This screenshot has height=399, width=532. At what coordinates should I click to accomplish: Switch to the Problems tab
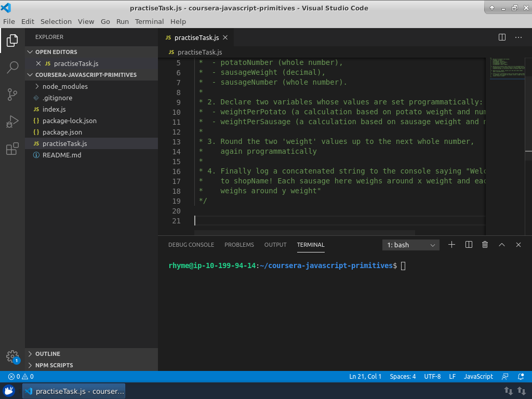point(239,245)
